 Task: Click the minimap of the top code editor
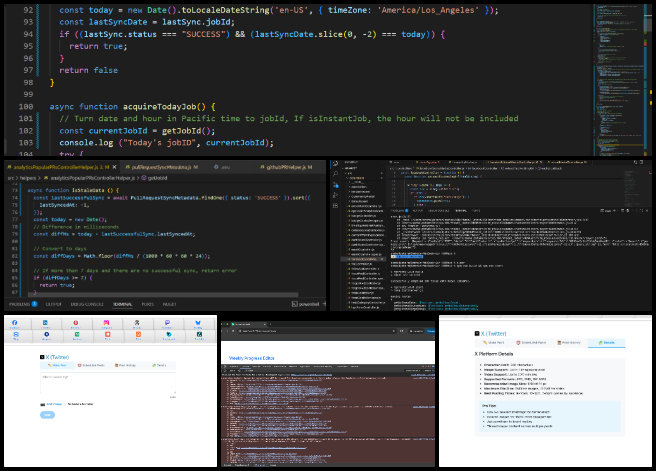(x=619, y=79)
